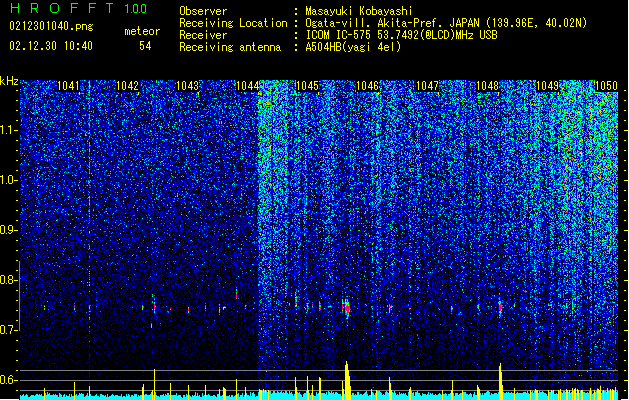The width and height of the screenshot is (629, 400).
Task: Click the A504HB(yagi 4el) antenna text
Action: click(x=353, y=47)
